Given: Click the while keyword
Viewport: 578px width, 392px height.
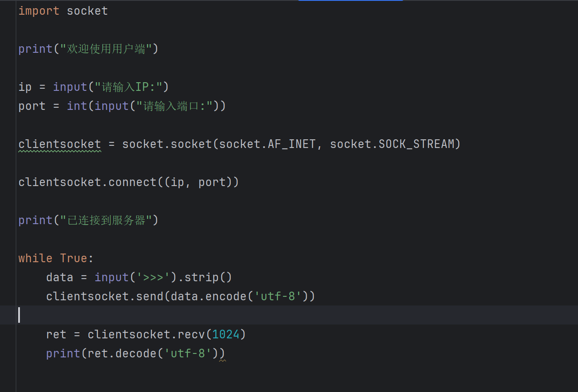Looking at the screenshot, I should (35, 258).
